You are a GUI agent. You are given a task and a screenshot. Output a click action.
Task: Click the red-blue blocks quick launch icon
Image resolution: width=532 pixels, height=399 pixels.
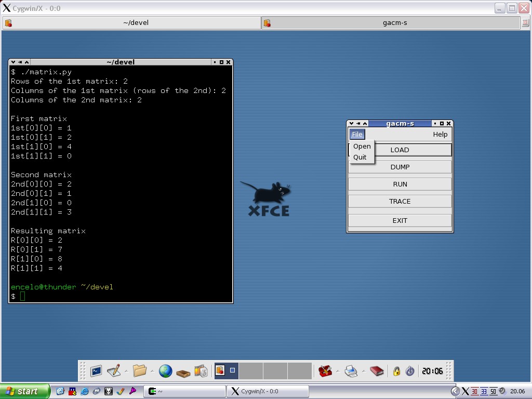point(72,391)
